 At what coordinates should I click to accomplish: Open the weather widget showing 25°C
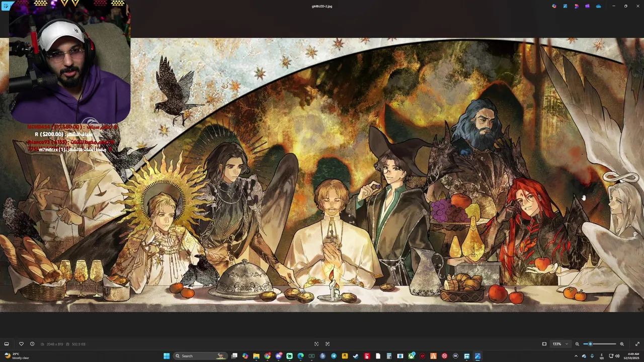pos(17,356)
